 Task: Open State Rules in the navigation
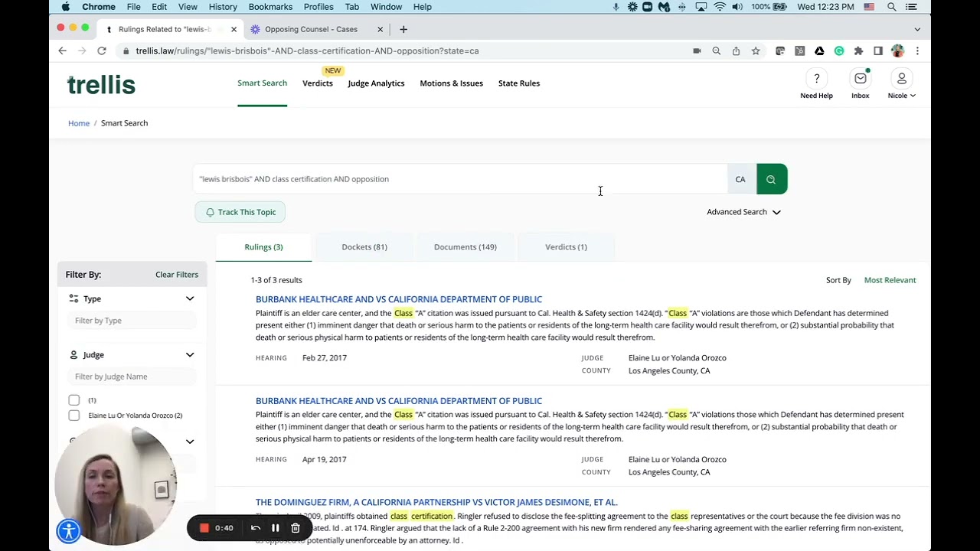click(519, 83)
